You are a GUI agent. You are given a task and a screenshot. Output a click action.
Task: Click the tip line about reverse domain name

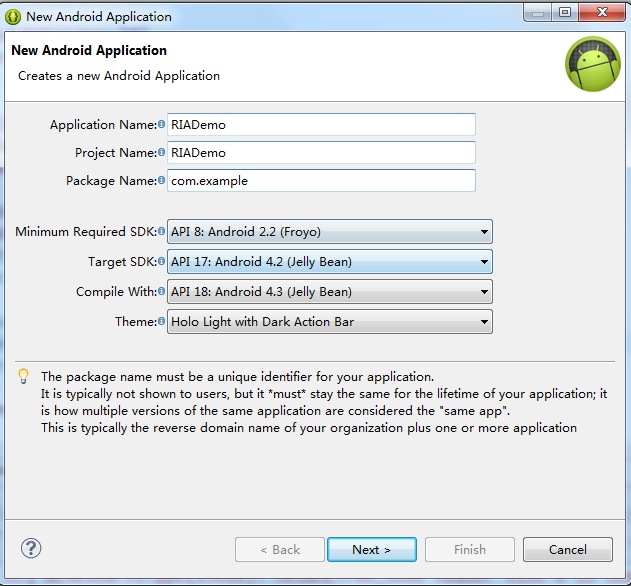(309, 427)
